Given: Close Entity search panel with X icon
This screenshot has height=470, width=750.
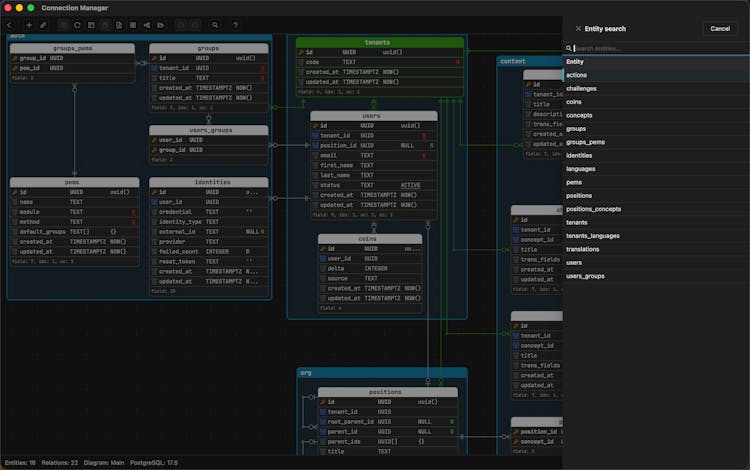Looking at the screenshot, I should [578, 28].
